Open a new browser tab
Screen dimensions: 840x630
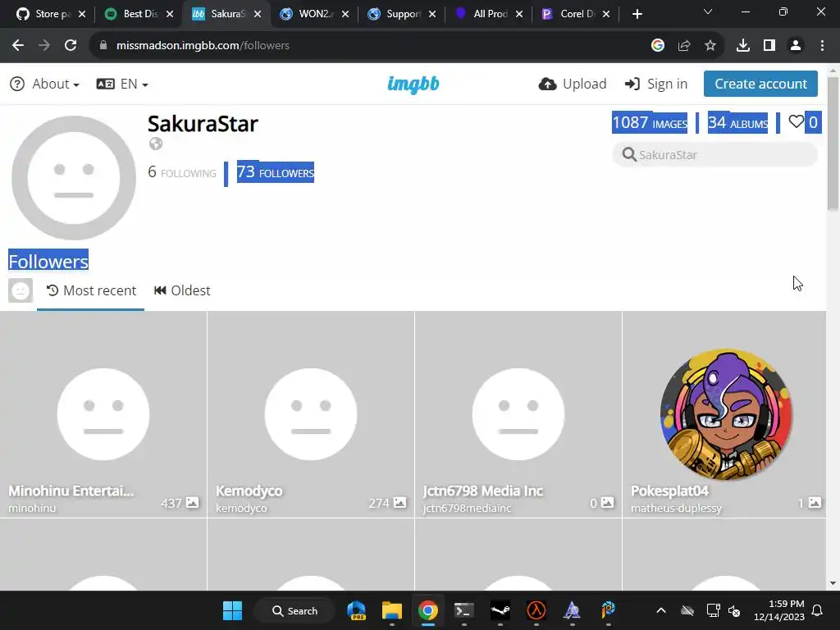tap(637, 14)
